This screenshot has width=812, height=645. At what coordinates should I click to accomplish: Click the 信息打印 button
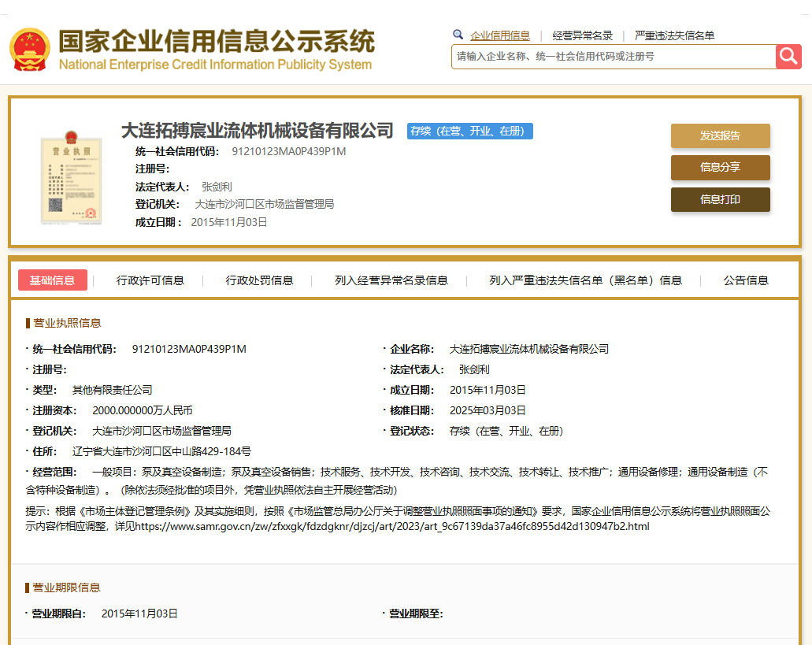(x=721, y=199)
